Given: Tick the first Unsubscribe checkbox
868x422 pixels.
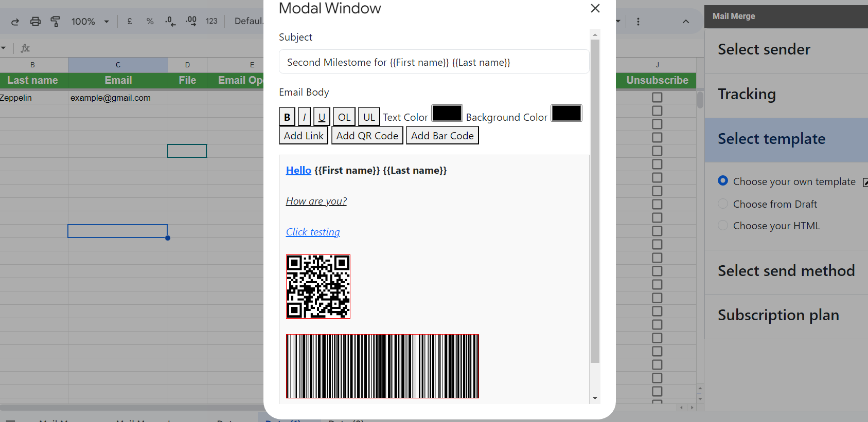Looking at the screenshot, I should point(657,97).
